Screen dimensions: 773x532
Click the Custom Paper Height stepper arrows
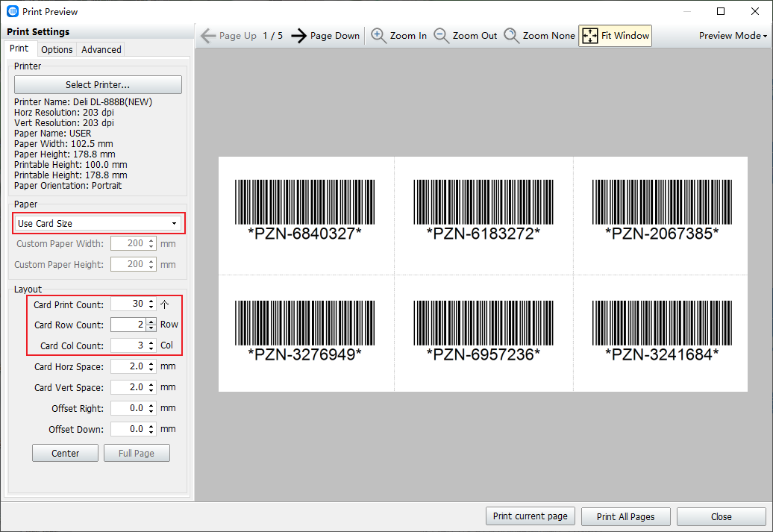tap(151, 264)
